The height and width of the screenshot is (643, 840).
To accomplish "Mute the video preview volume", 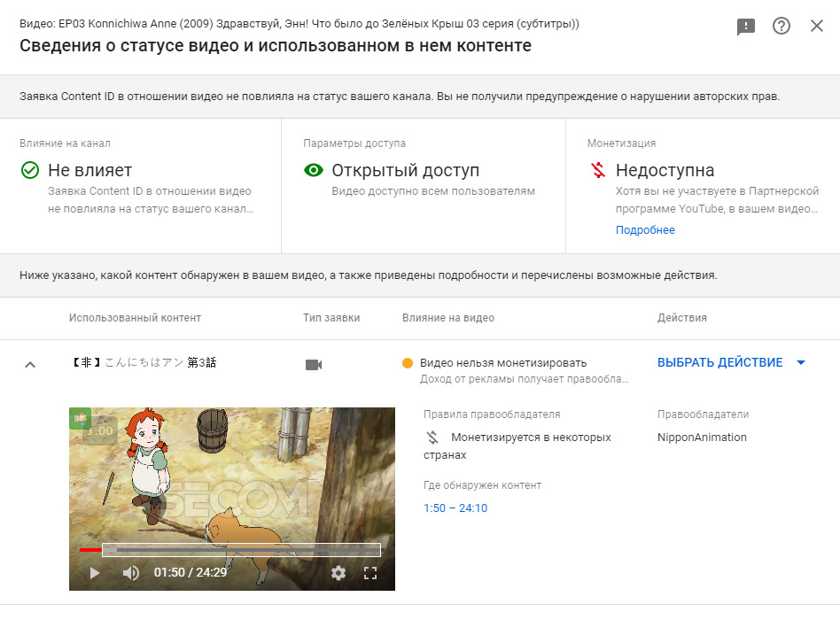I will [x=131, y=573].
